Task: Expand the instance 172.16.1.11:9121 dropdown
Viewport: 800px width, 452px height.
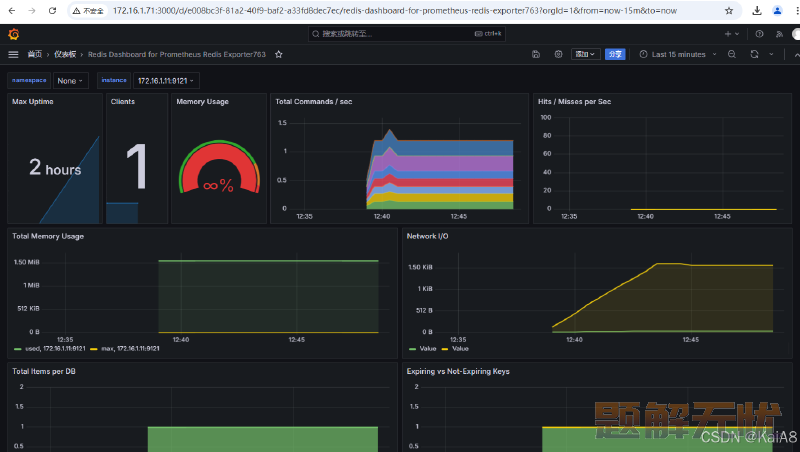Action: 166,81
